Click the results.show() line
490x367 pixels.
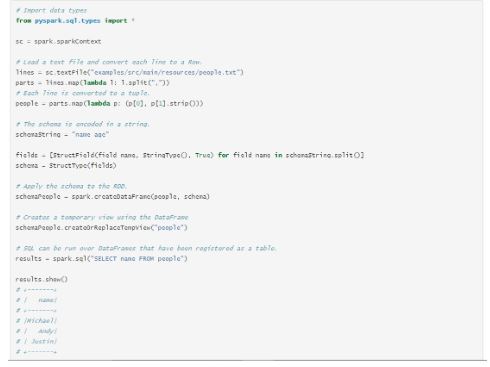pos(42,279)
